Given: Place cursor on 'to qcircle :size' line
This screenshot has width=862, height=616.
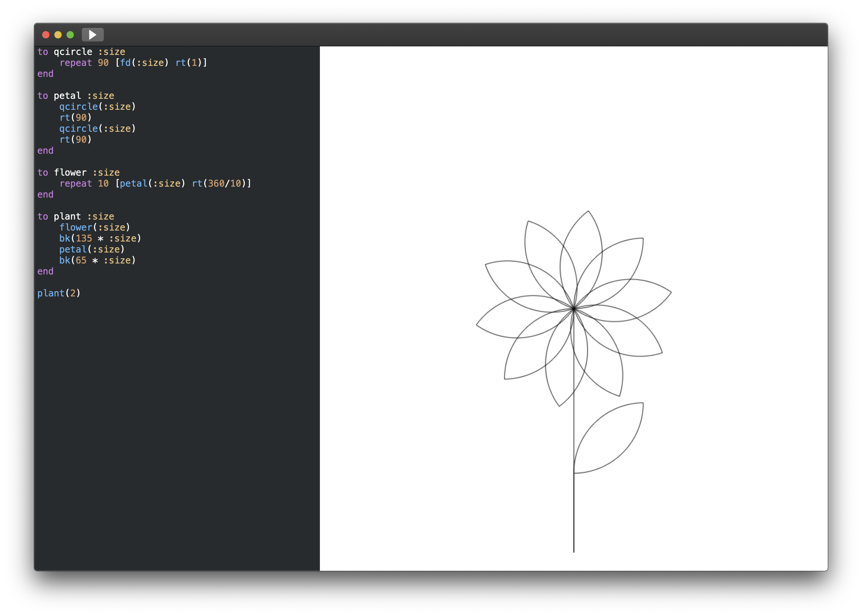Looking at the screenshot, I should click(81, 52).
